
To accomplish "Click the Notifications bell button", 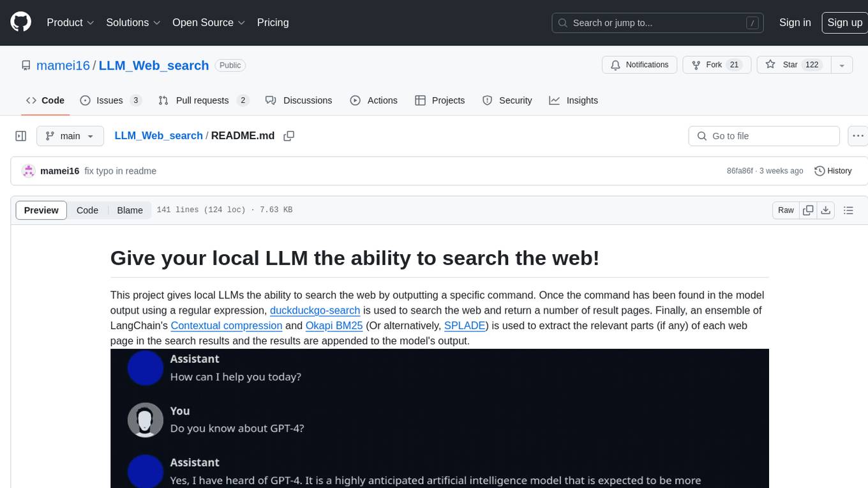I will pyautogui.click(x=640, y=65).
